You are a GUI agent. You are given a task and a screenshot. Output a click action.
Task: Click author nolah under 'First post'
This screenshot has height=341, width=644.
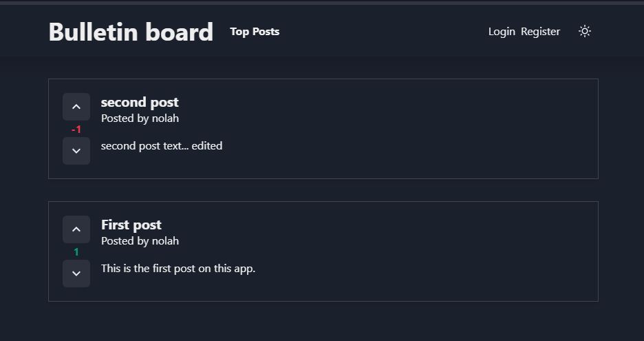point(165,241)
